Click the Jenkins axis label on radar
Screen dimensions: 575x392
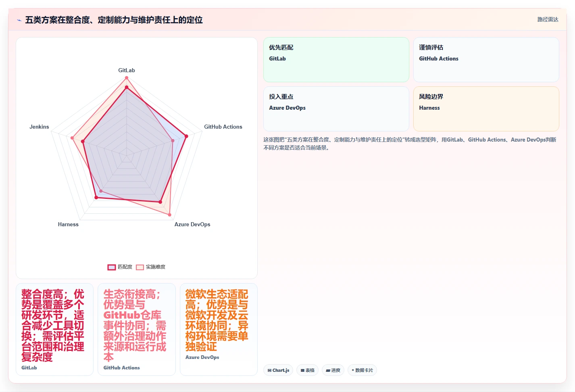click(39, 127)
